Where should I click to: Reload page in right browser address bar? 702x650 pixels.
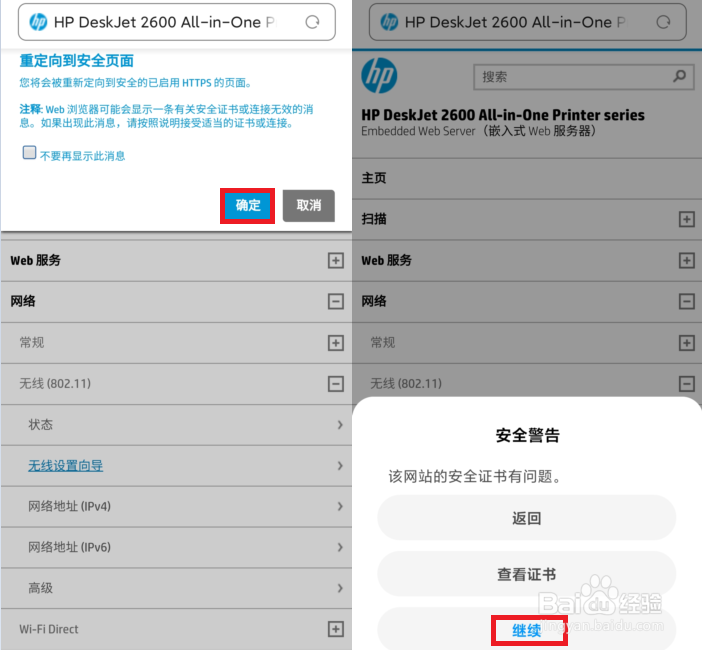click(663, 22)
